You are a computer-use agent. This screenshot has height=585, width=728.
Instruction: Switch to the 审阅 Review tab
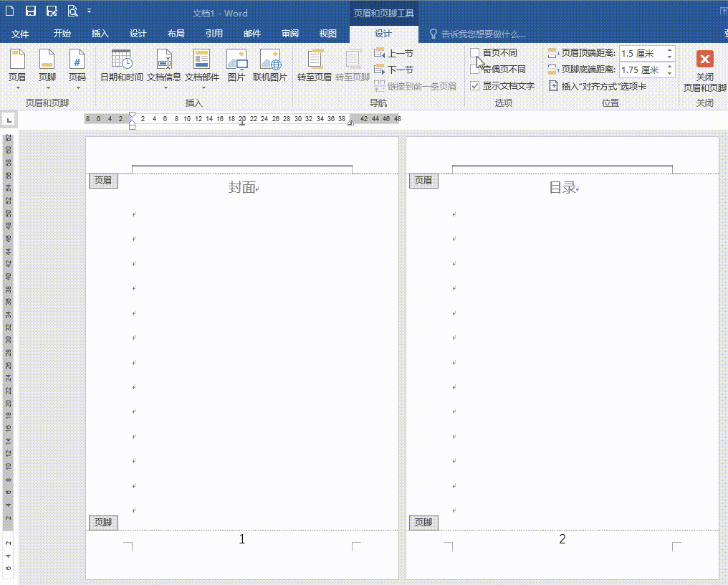pos(290,34)
